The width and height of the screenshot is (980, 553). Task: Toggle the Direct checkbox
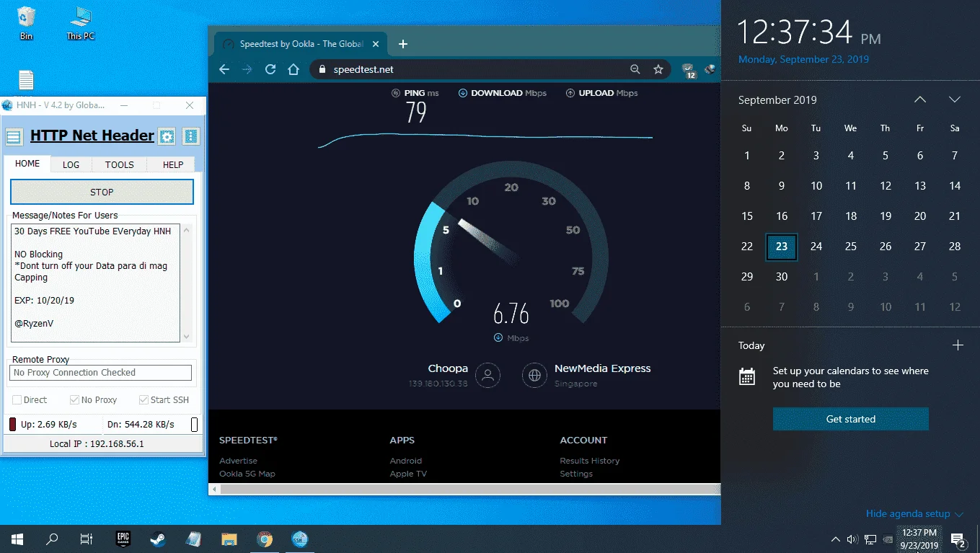click(17, 399)
